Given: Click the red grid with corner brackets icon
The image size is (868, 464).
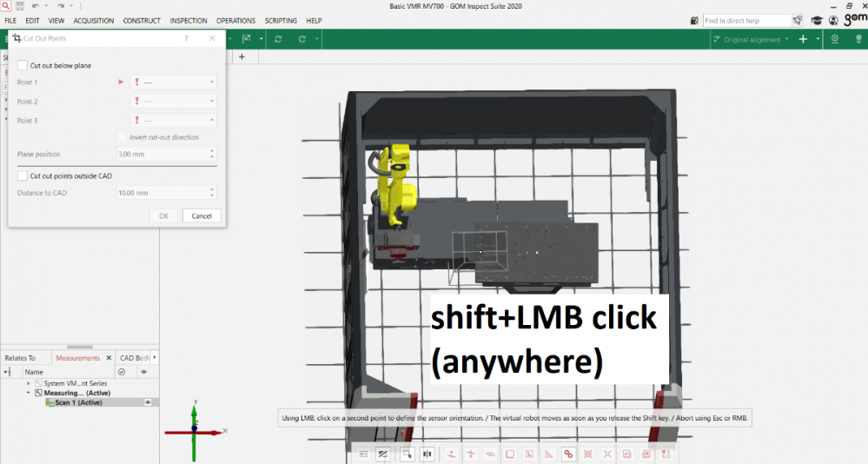Looking at the screenshot, I should (588, 454).
